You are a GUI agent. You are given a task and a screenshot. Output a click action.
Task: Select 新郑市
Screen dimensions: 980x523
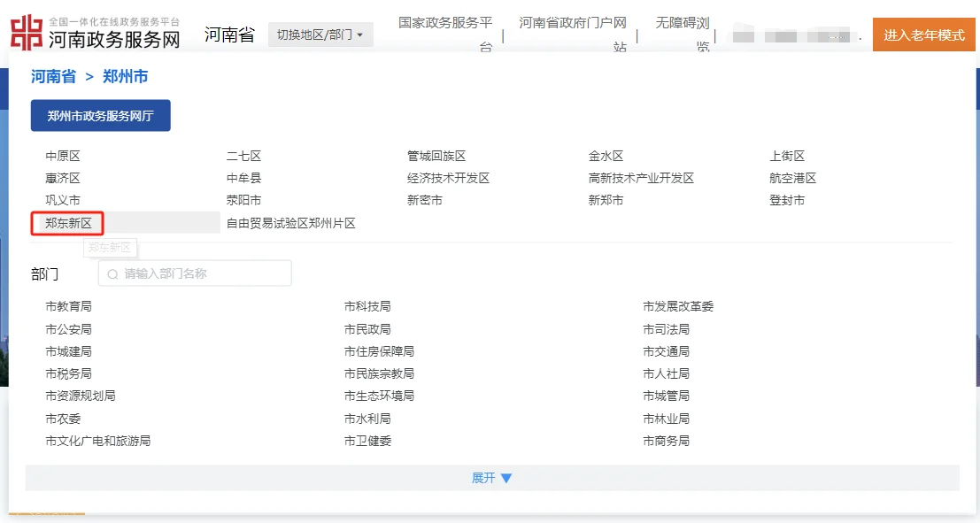coord(606,201)
